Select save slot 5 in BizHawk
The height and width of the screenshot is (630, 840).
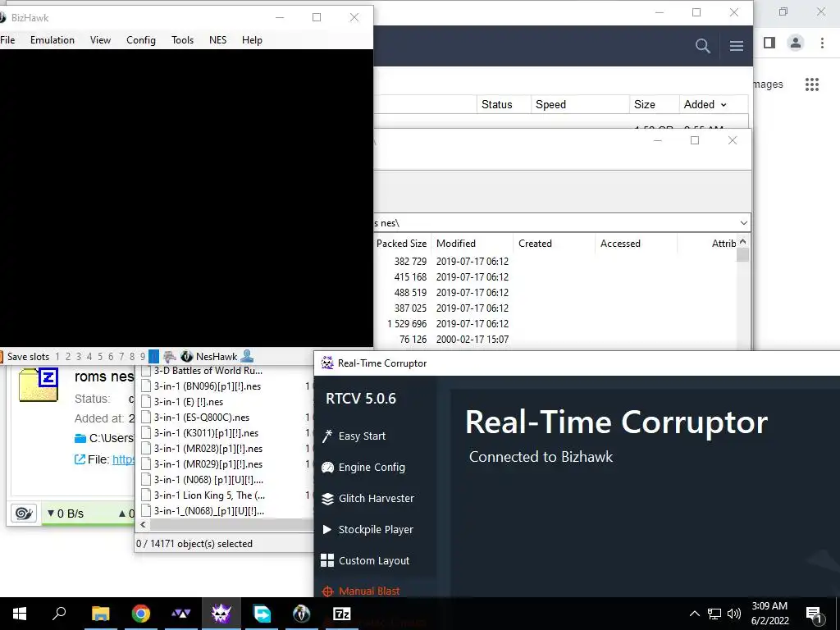(x=99, y=357)
